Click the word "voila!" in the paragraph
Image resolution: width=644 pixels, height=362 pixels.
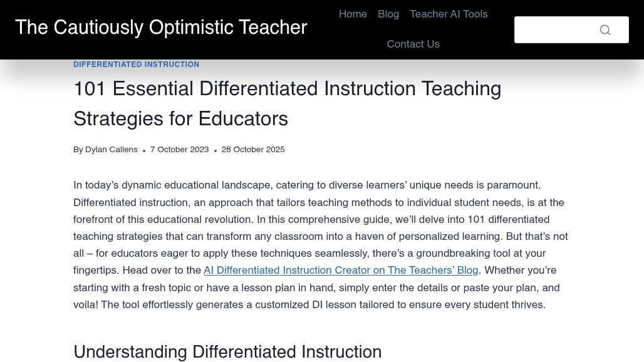pos(85,304)
